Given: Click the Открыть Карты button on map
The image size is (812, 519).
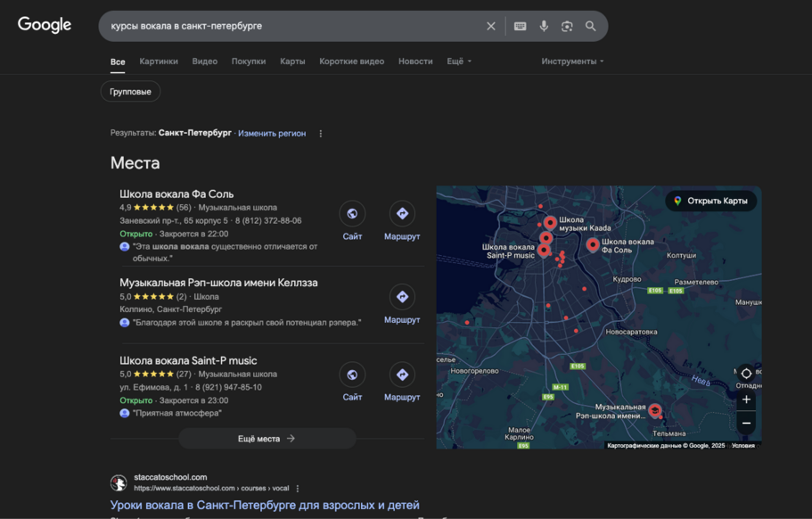Looking at the screenshot, I should click(711, 201).
